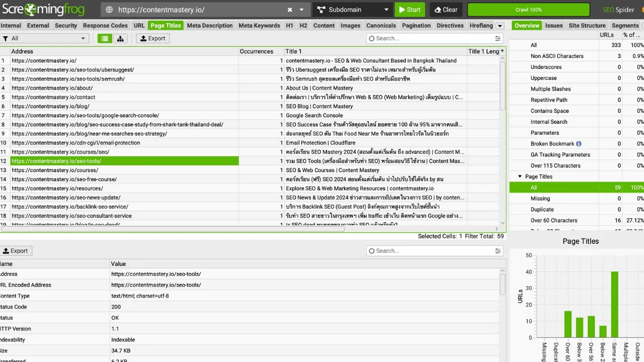This screenshot has width=644, height=362.
Task: Export the Page Titles table
Action: [153, 38]
